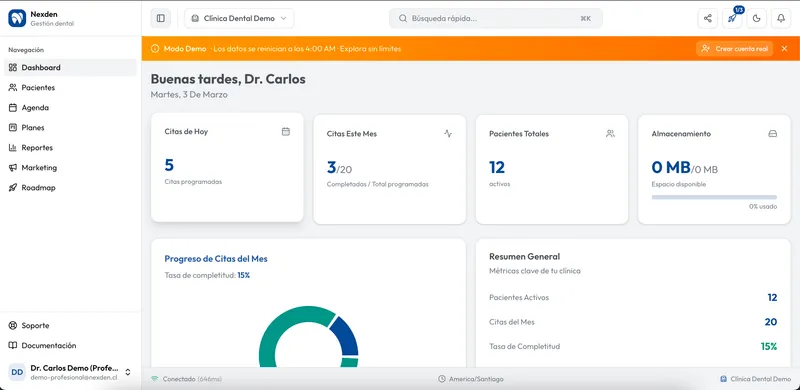Click the Tasa de Completitud 15% value
This screenshot has height=390, width=800.
click(x=769, y=347)
